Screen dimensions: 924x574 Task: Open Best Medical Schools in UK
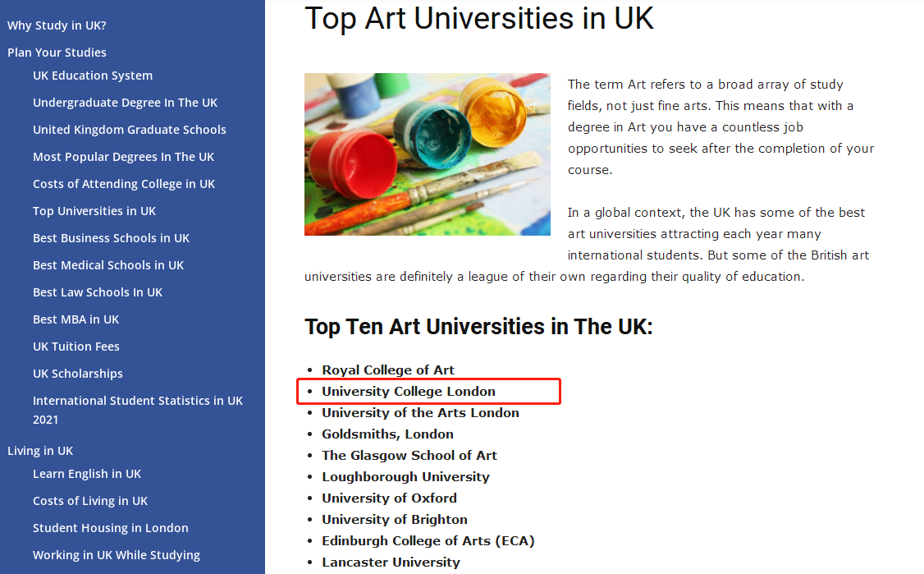click(x=107, y=265)
